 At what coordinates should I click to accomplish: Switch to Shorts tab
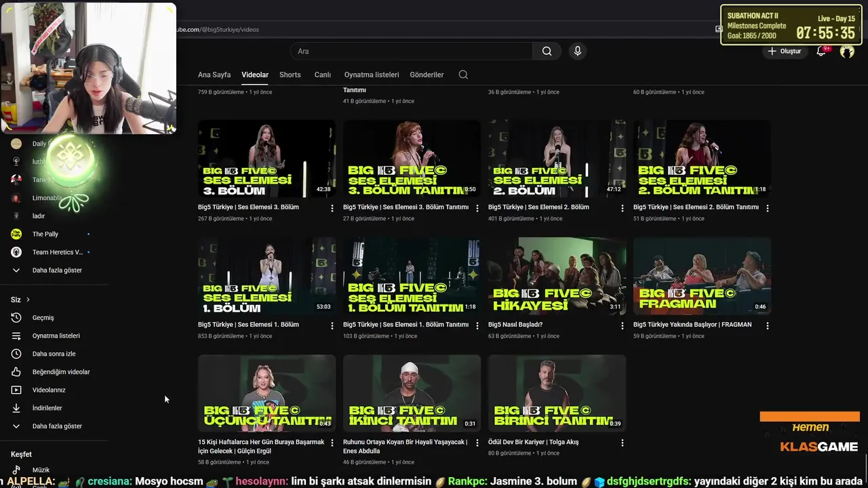point(290,75)
